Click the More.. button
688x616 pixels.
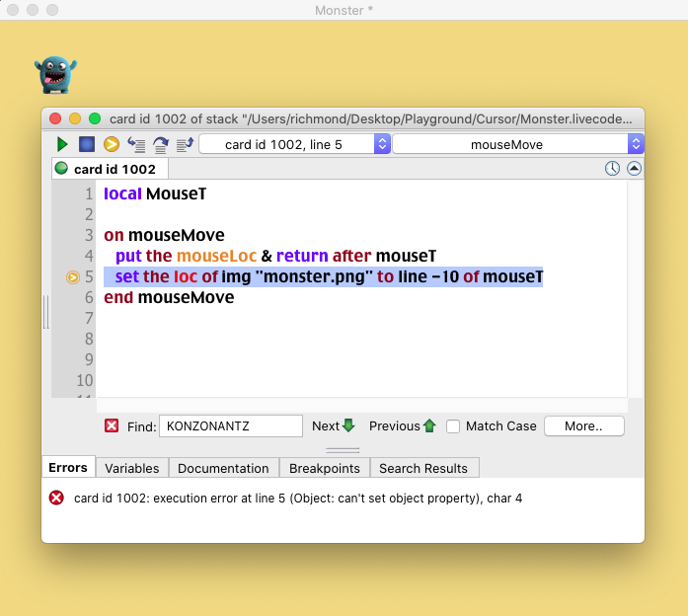[x=583, y=426]
